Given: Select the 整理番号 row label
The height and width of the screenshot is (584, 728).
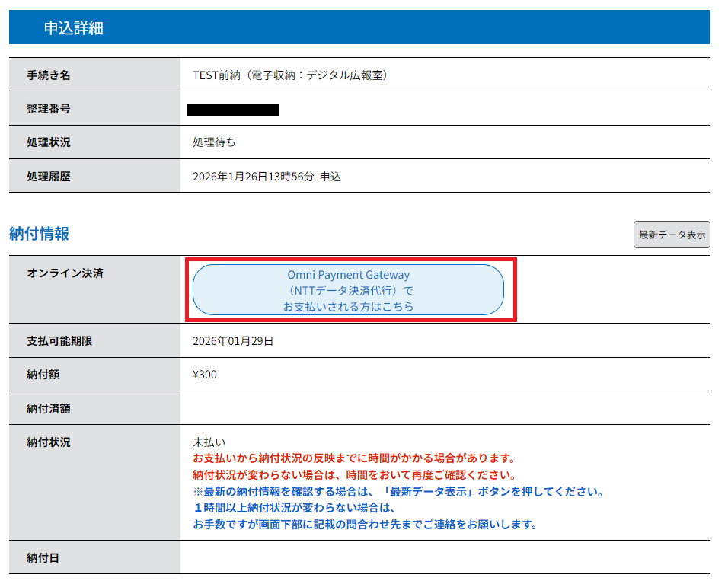Looking at the screenshot, I should tap(49, 109).
